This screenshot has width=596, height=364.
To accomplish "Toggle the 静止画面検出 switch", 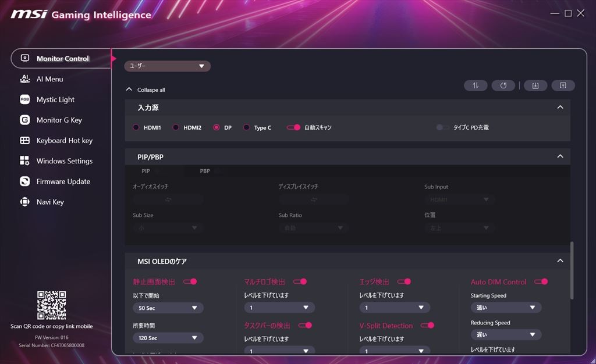I will (x=190, y=281).
